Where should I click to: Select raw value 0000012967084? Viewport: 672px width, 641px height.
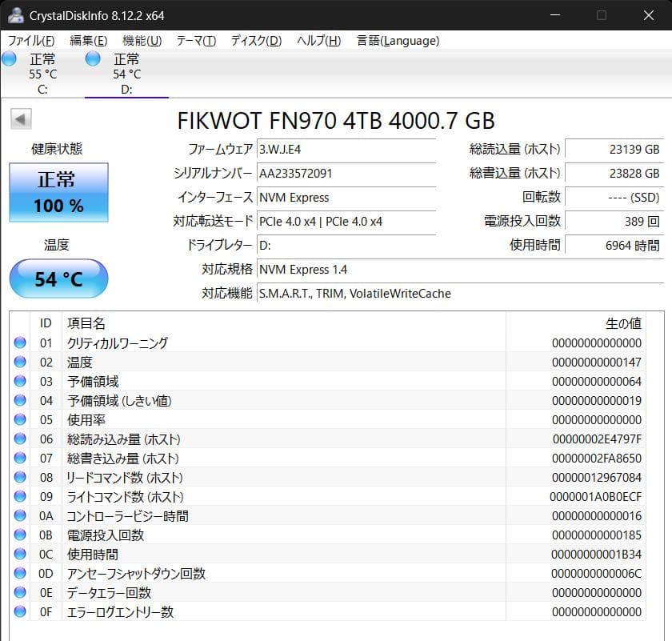[597, 478]
